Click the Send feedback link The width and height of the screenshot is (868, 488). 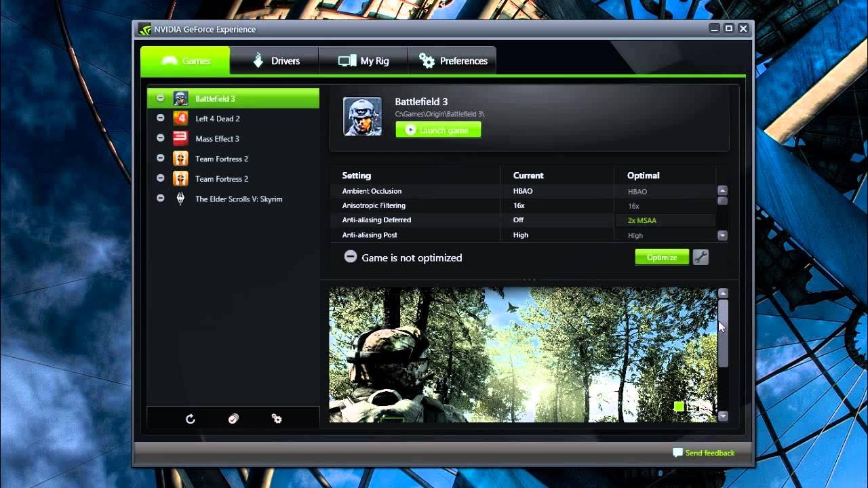pos(710,453)
